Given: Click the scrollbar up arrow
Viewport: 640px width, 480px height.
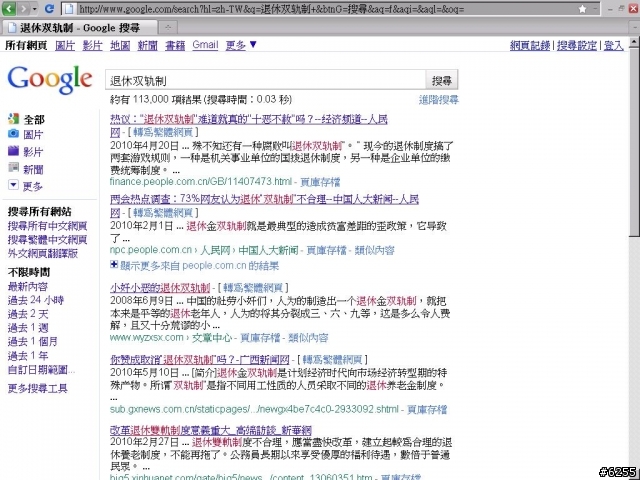Looking at the screenshot, I should (x=634, y=42).
